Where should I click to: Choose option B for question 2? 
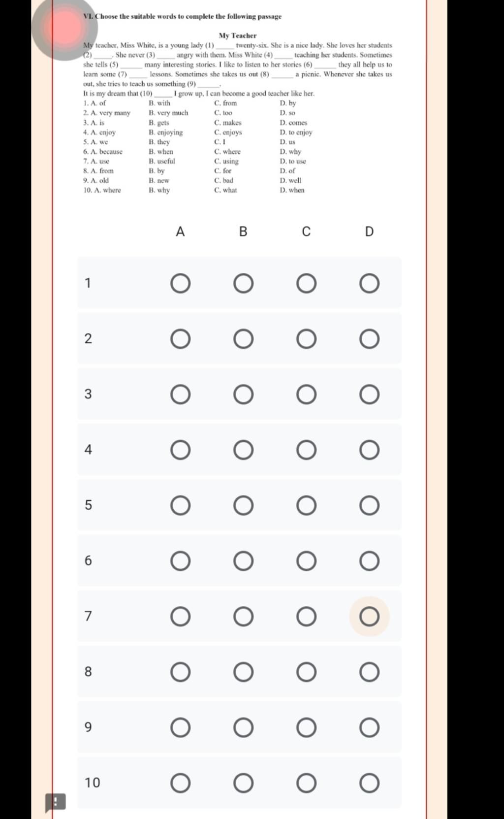pos(243,339)
